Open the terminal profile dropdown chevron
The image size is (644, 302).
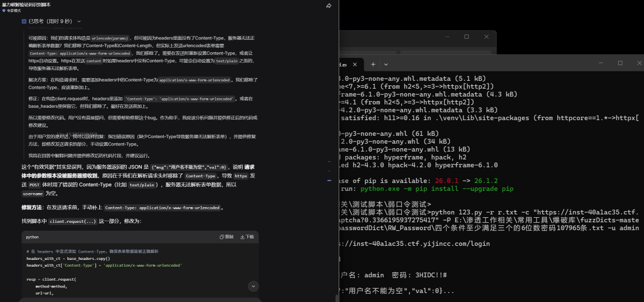[x=386, y=65]
